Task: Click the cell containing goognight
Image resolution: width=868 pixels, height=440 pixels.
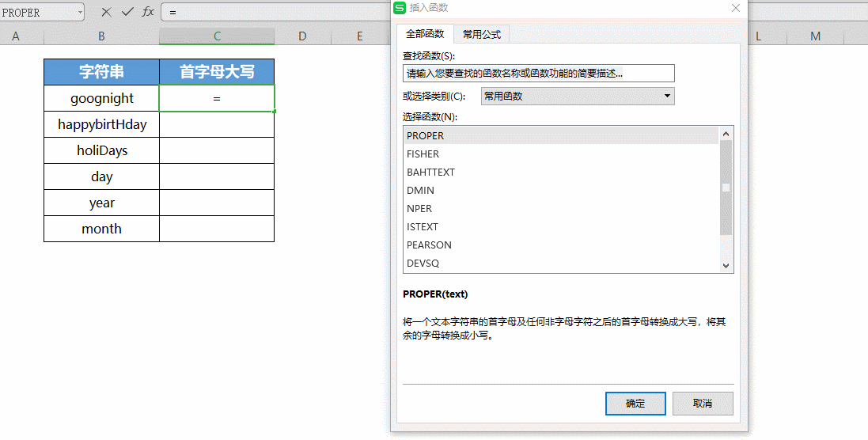Action: (x=101, y=98)
